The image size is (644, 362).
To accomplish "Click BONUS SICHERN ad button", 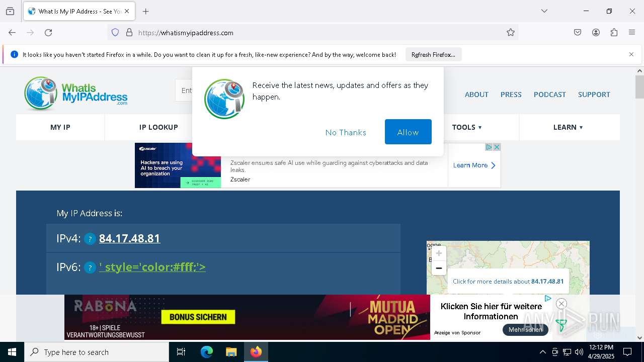I will [x=198, y=317].
